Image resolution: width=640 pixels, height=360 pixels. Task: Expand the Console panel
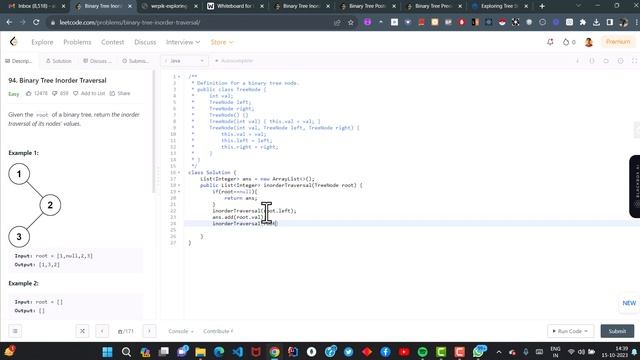click(181, 331)
